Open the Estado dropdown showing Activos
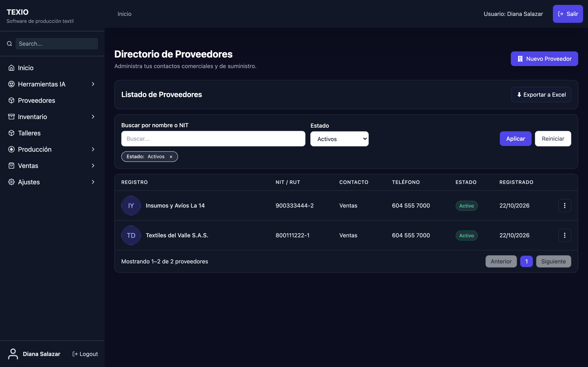This screenshot has width=588, height=367. pos(339,139)
